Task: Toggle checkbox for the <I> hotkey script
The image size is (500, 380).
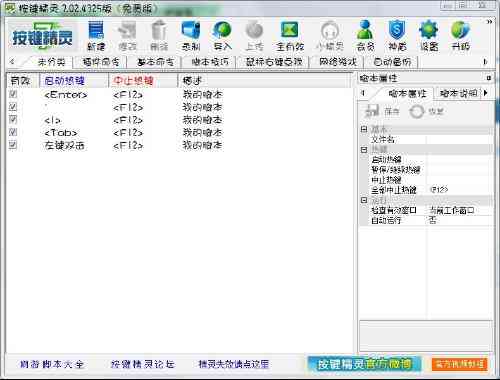Action: click(13, 119)
